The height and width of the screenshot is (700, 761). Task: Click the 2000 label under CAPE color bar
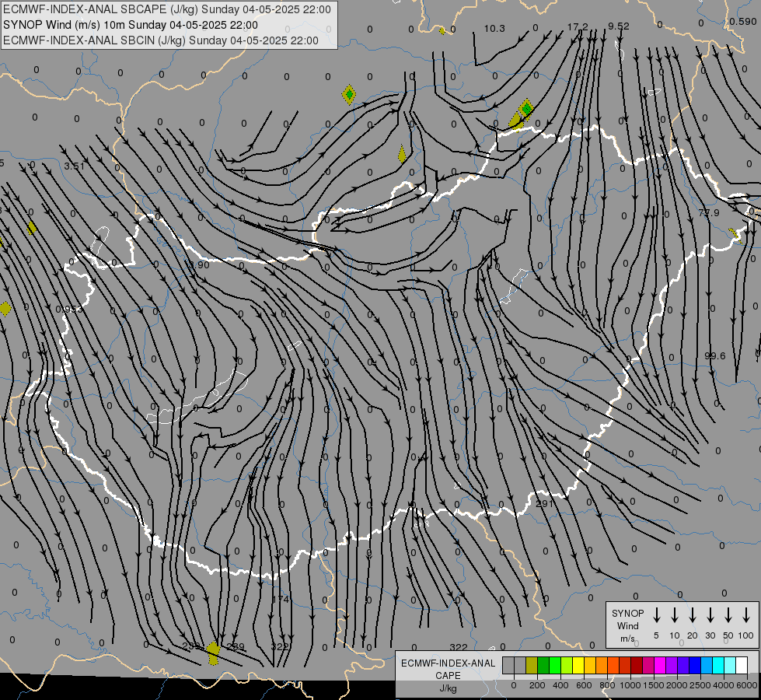(x=677, y=685)
